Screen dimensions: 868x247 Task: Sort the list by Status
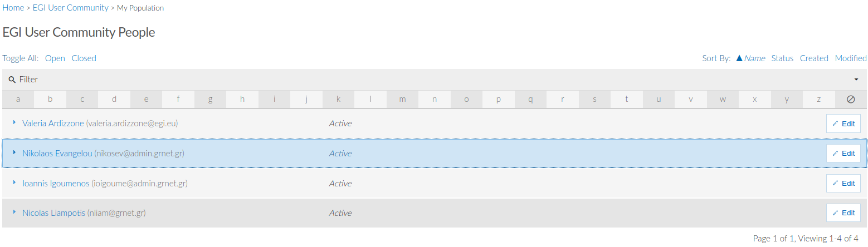782,58
